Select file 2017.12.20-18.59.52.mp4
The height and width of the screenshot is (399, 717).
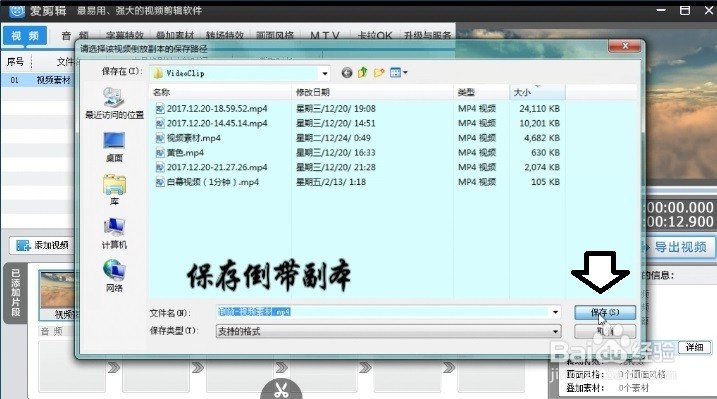pos(217,108)
